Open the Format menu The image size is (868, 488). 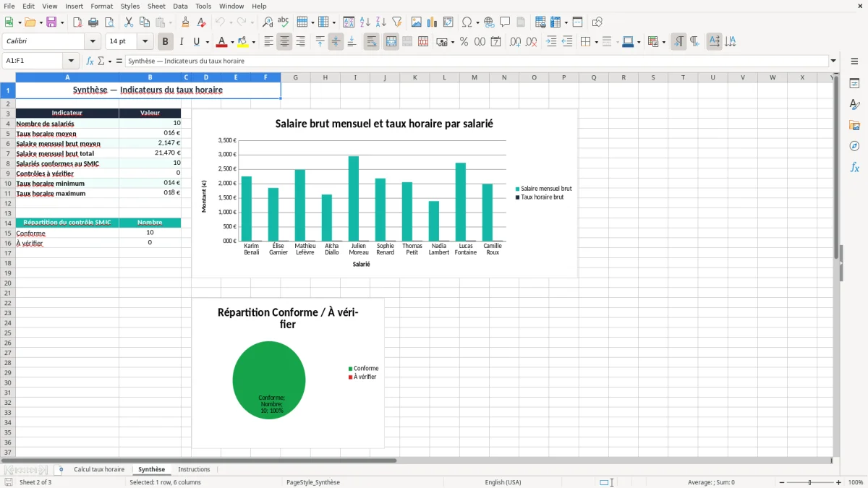click(x=102, y=6)
